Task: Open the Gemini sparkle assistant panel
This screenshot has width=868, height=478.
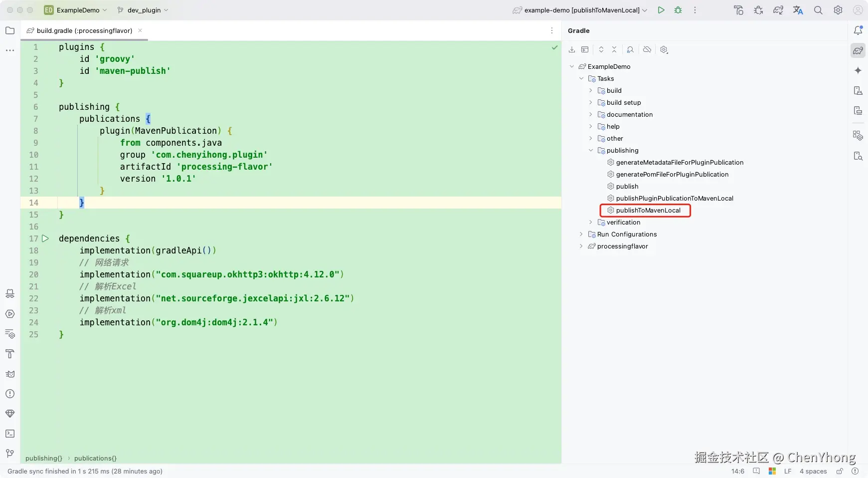Action: (x=858, y=70)
